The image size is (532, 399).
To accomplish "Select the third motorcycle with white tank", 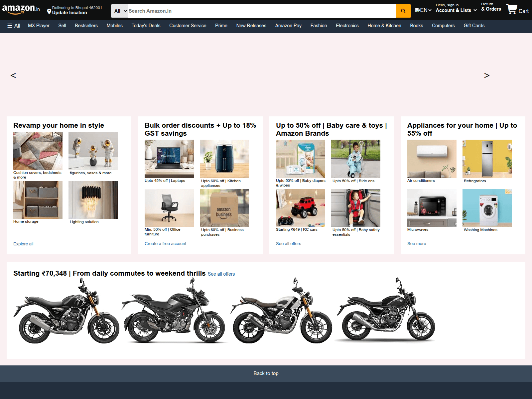I will tap(281, 311).
